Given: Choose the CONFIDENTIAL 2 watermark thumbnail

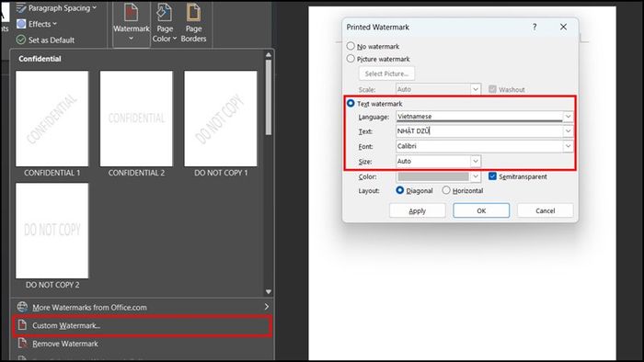Looking at the screenshot, I should [x=136, y=119].
